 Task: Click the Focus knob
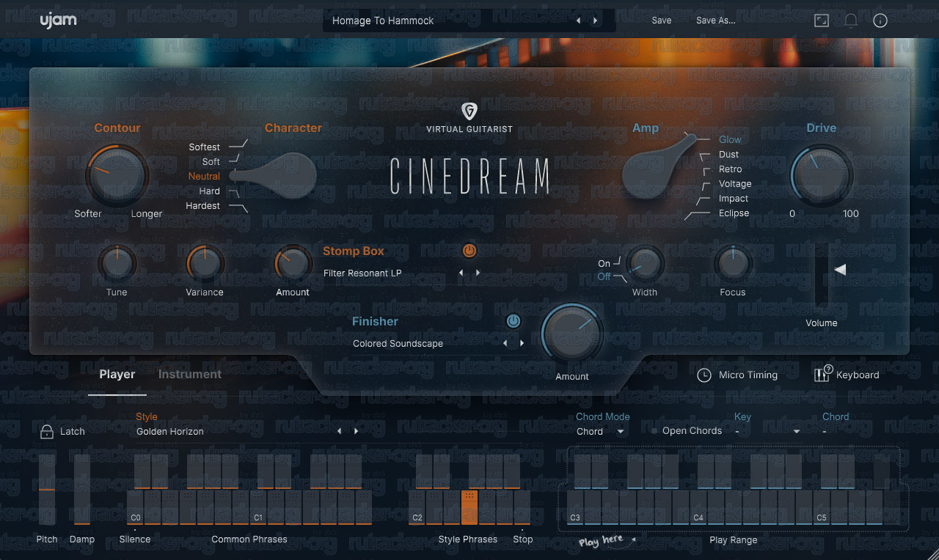(733, 263)
